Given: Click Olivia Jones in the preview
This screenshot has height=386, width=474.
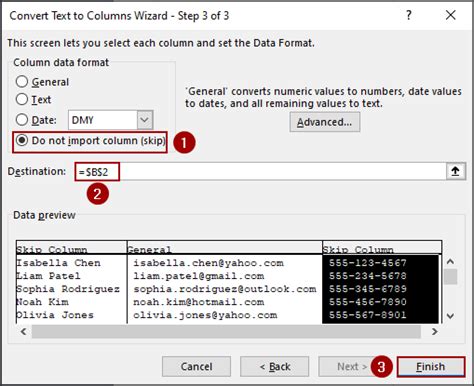Looking at the screenshot, I should click(x=55, y=315).
